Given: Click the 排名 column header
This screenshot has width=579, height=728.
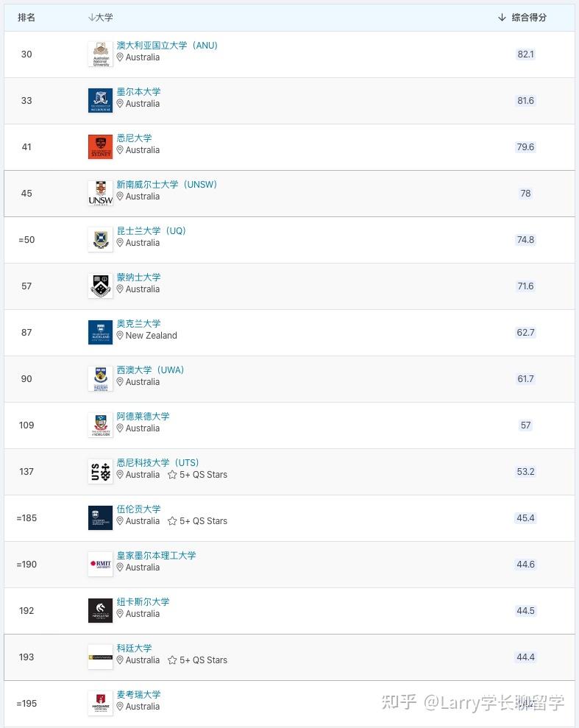Looking at the screenshot, I should [x=26, y=18].
